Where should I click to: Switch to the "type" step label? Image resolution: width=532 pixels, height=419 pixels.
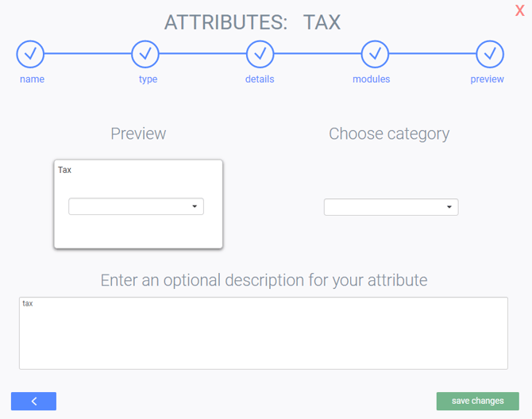pyautogui.click(x=148, y=79)
